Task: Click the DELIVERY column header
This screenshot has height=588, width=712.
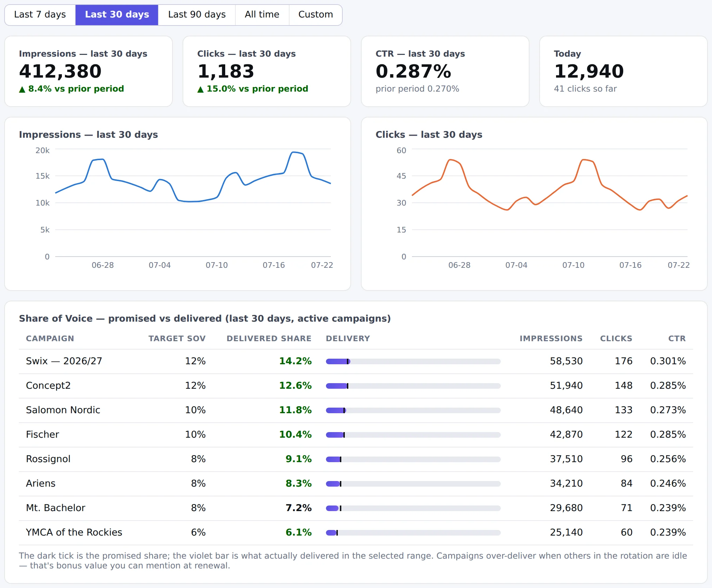Action: pos(348,338)
